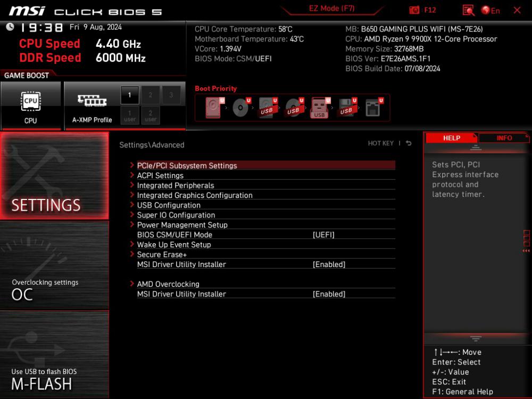Select the USB hard disk boot icon

pos(268,107)
